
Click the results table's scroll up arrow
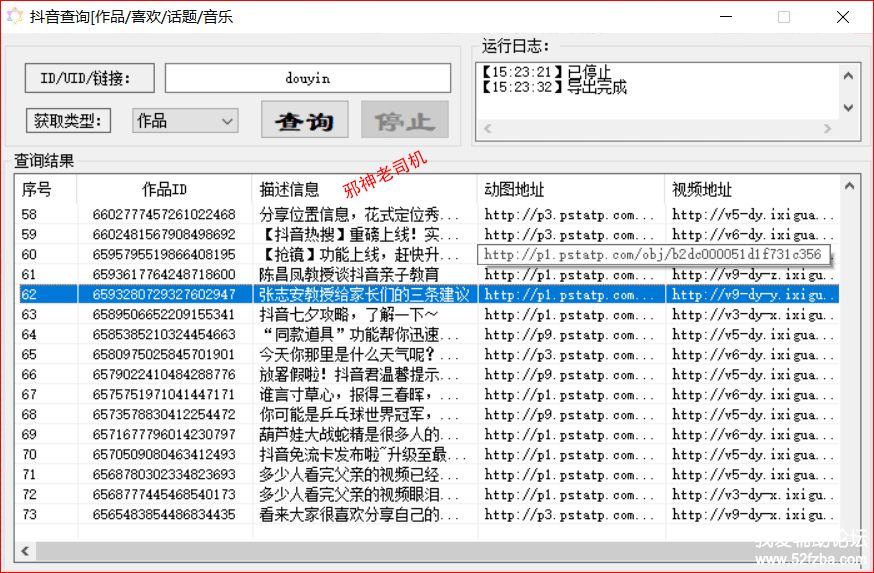click(x=849, y=186)
